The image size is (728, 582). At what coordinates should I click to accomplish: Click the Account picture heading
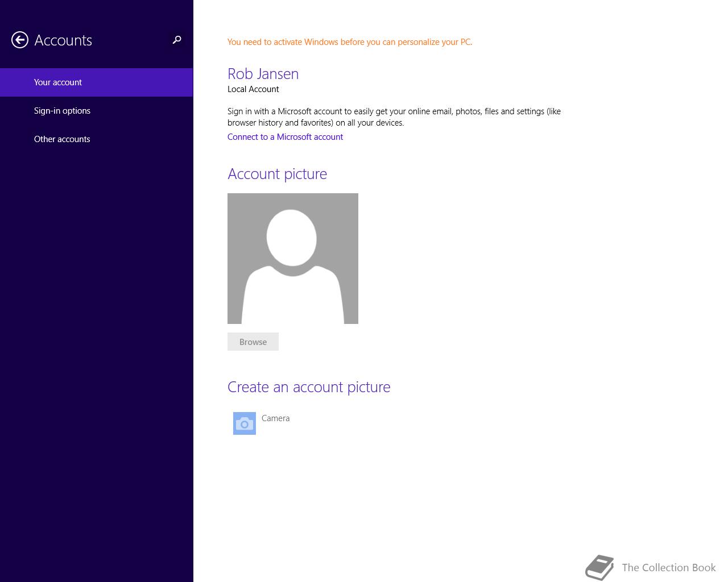pos(277,174)
